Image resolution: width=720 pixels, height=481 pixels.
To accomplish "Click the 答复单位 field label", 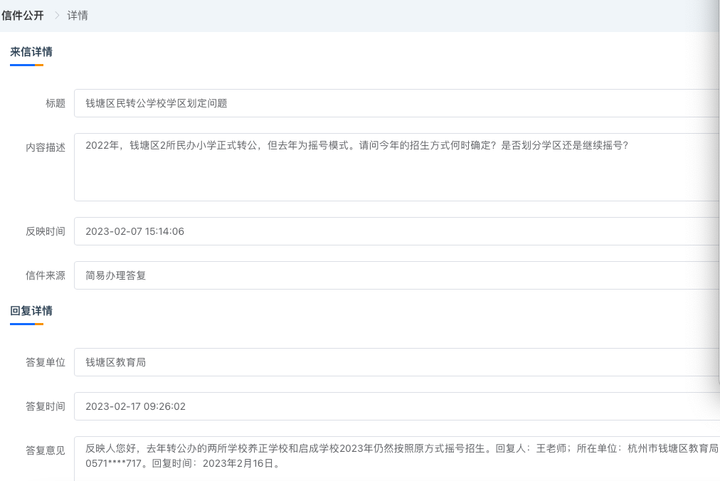I will (x=45, y=362).
